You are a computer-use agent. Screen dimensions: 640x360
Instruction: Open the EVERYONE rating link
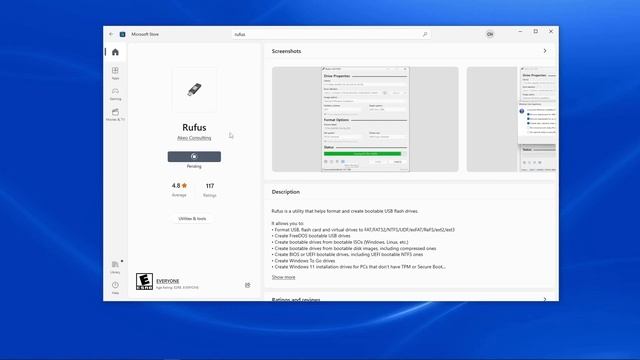(x=168, y=281)
